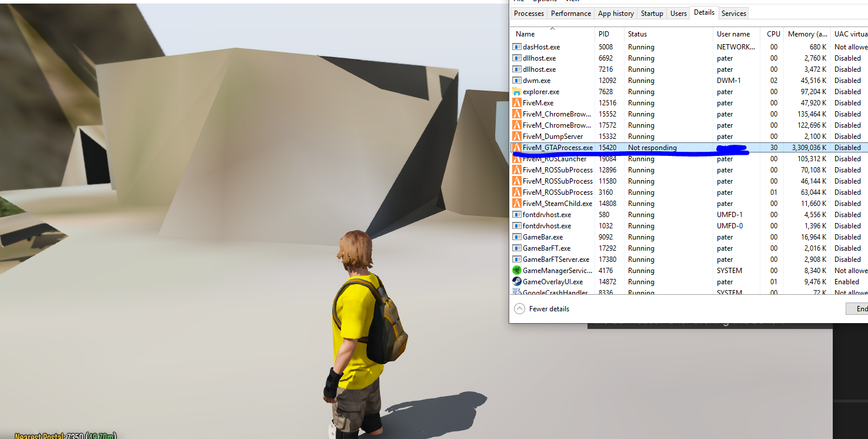Viewport: 868px width, 439px height.
Task: Switch to the Performance tab
Action: point(571,14)
